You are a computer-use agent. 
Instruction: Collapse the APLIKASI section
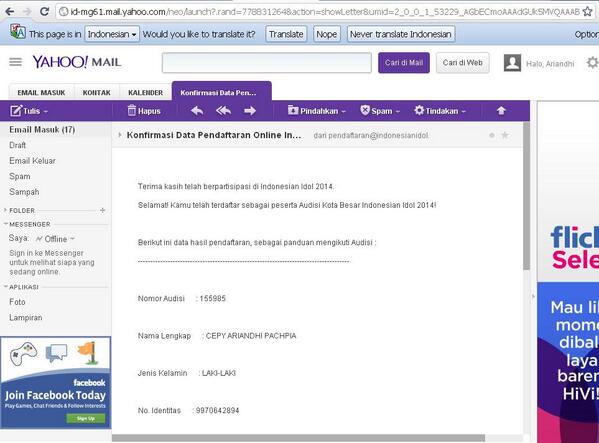(6, 286)
